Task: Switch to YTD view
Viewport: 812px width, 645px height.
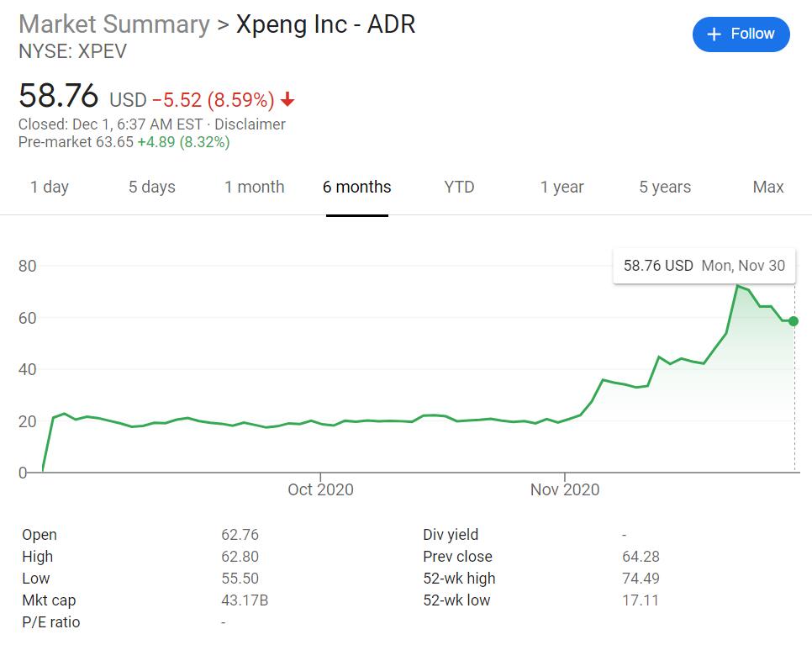Action: (459, 187)
